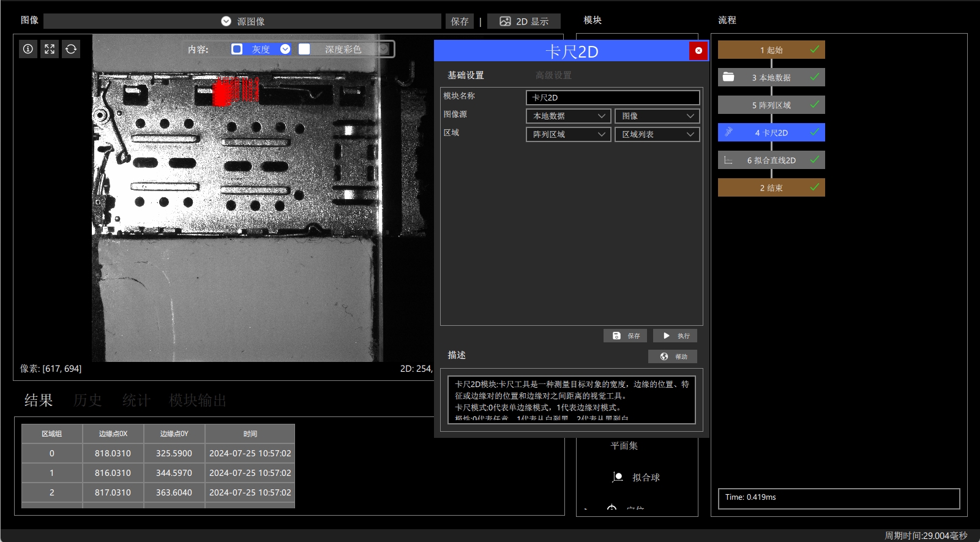The image size is (980, 542).
Task: Expand the 源图像 image selector
Action: (242, 21)
